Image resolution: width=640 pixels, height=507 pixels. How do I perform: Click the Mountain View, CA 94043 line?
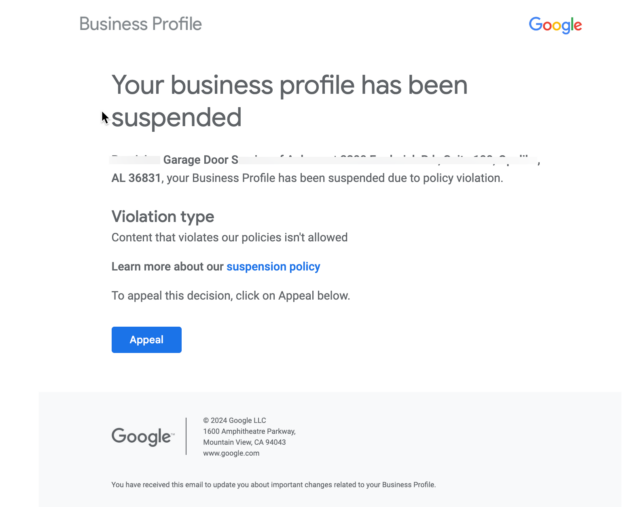pos(244,442)
